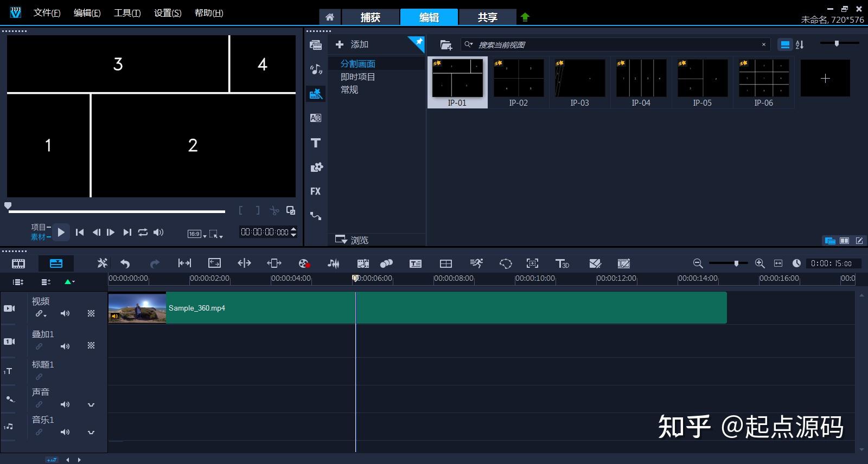
Task: Select the IP-03 split screen template
Action: (579, 83)
